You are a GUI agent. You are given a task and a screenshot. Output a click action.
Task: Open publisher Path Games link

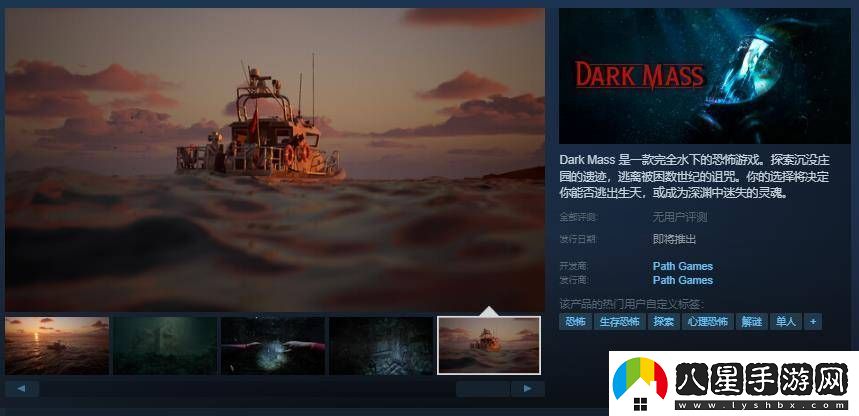[x=682, y=280]
